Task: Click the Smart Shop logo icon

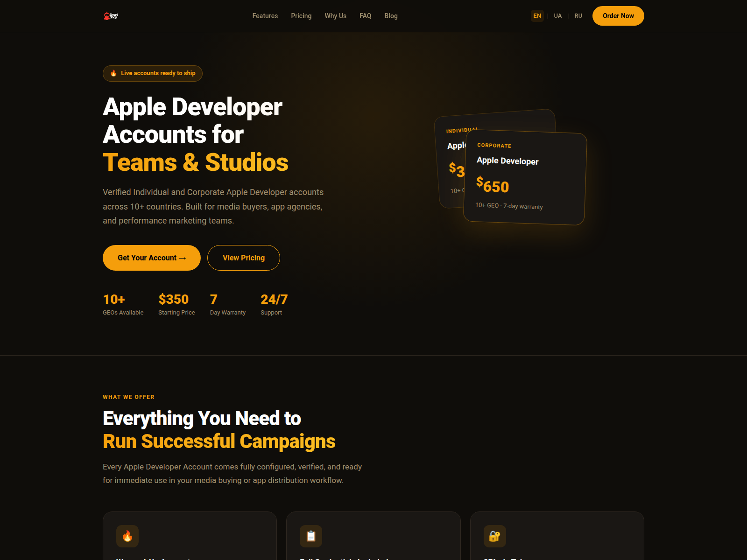Action: click(111, 16)
